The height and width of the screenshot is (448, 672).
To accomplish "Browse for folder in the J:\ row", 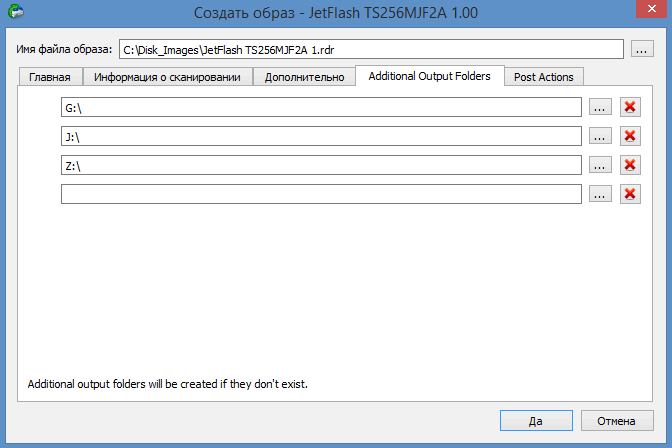I will tap(600, 136).
